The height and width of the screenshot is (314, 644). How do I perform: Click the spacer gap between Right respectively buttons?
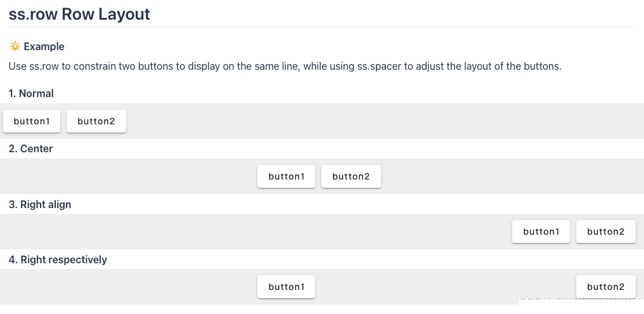[444, 287]
